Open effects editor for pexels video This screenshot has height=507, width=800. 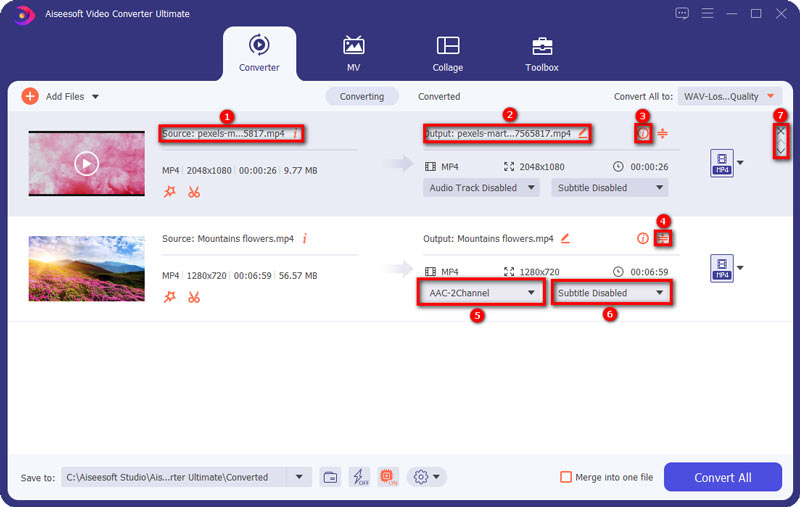click(170, 192)
